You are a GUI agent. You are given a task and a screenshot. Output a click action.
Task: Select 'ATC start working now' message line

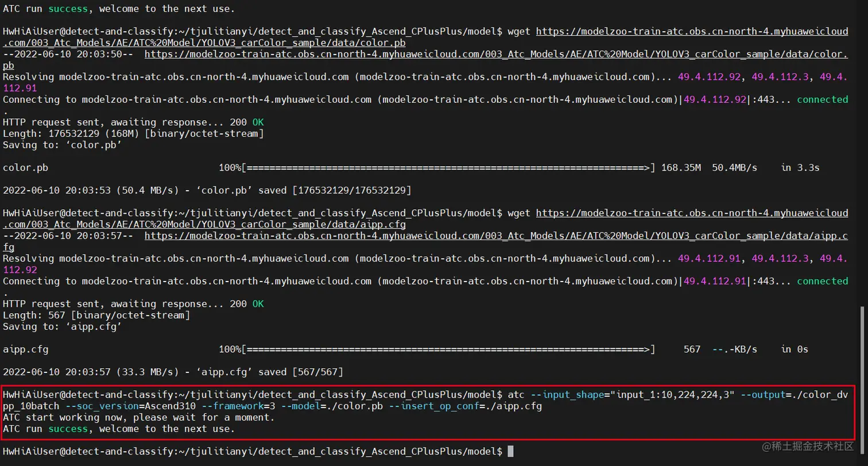[x=139, y=418]
